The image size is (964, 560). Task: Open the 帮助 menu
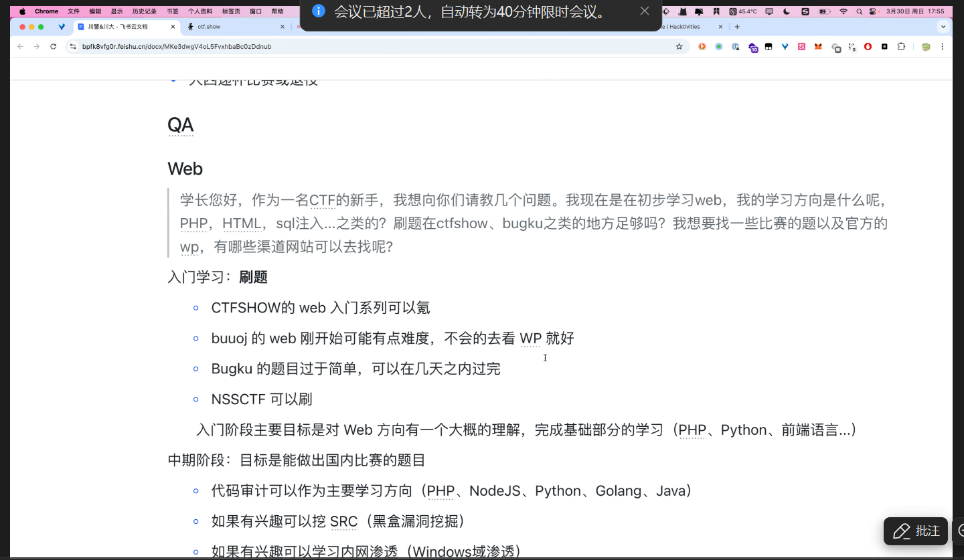tap(277, 11)
